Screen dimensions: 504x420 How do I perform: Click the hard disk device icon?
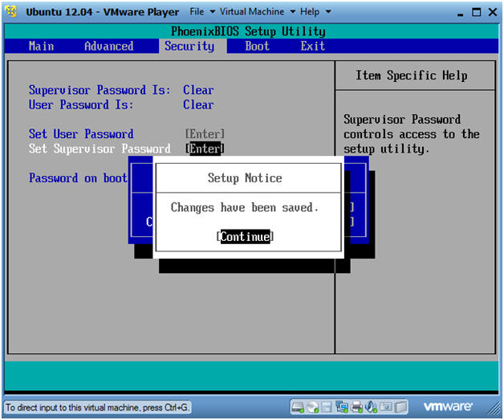coord(297,407)
